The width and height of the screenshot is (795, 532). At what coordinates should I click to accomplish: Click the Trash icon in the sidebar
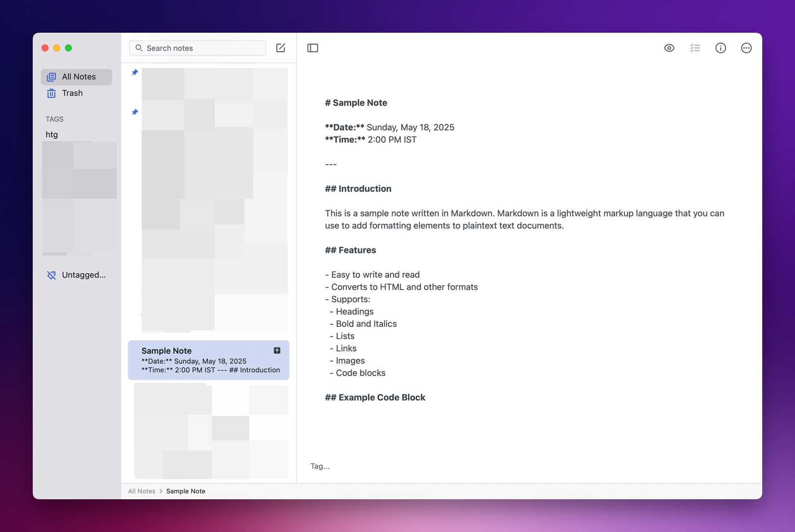coord(51,93)
